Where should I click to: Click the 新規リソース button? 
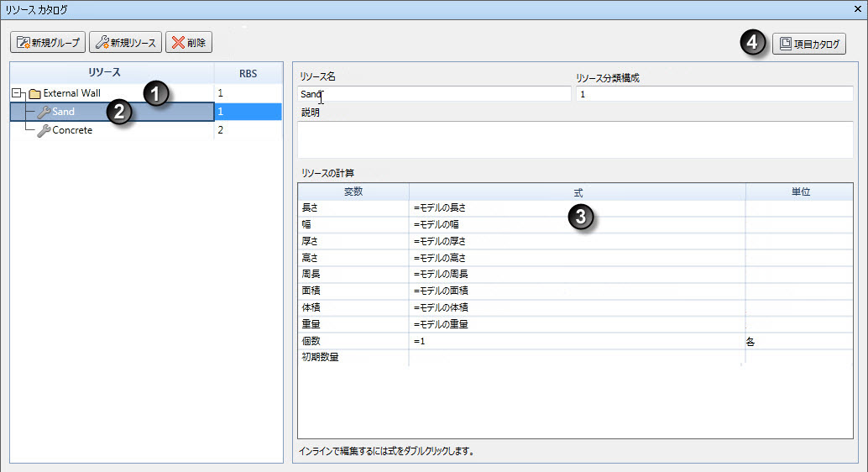126,43
